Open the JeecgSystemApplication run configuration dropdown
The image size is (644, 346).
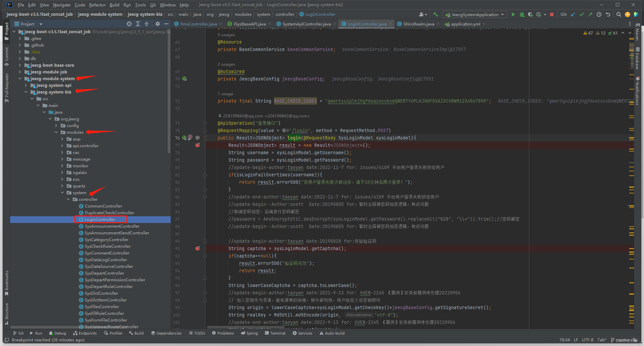click(475, 14)
